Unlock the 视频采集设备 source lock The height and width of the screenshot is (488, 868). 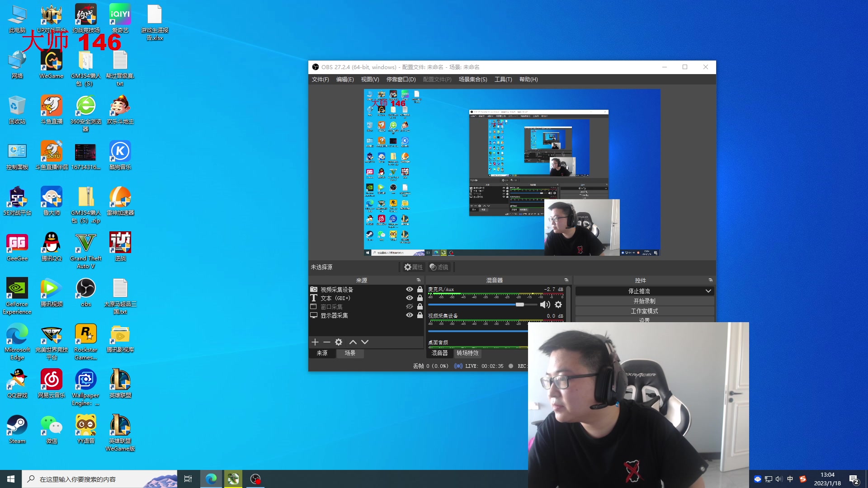[420, 290]
